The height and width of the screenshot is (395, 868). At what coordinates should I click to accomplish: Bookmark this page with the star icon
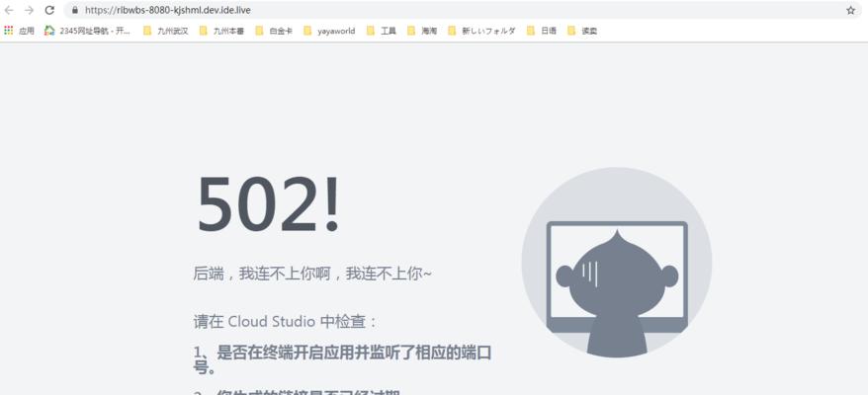[x=850, y=10]
